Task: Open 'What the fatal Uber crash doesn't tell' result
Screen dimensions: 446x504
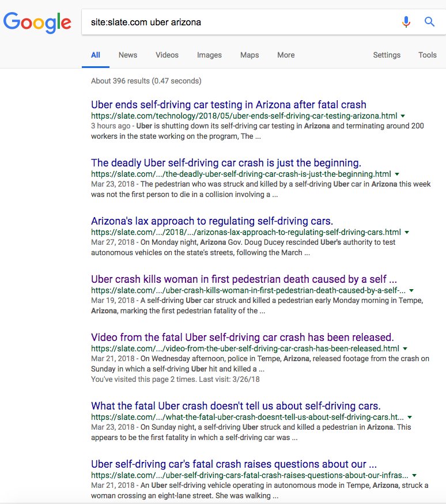Action: click(236, 406)
